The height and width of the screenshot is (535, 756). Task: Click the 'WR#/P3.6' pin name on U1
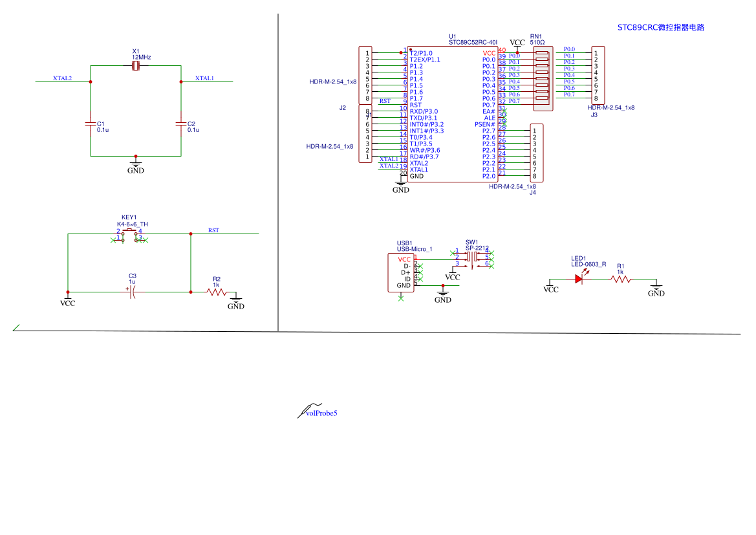(x=425, y=151)
